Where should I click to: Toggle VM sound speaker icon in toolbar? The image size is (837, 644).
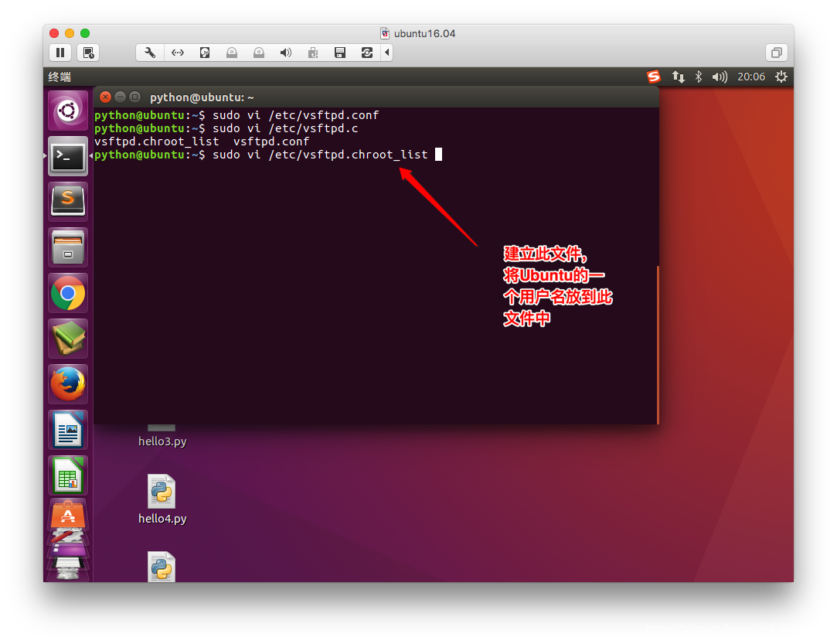click(286, 53)
